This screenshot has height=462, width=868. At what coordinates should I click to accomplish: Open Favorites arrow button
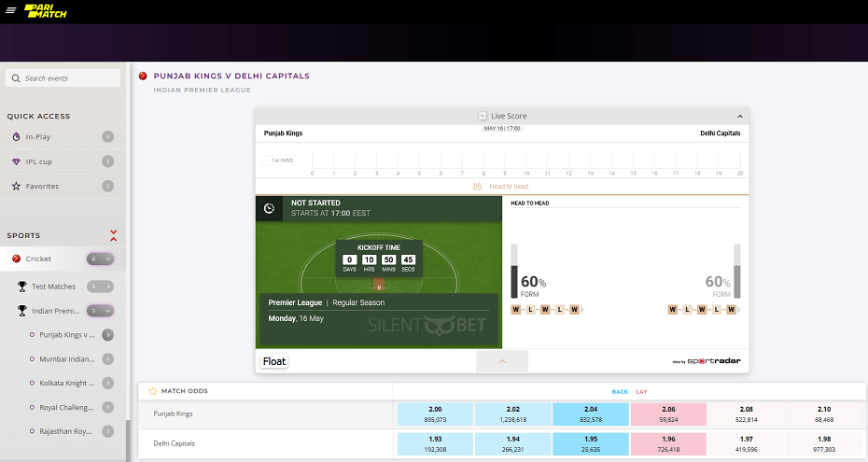click(x=108, y=186)
